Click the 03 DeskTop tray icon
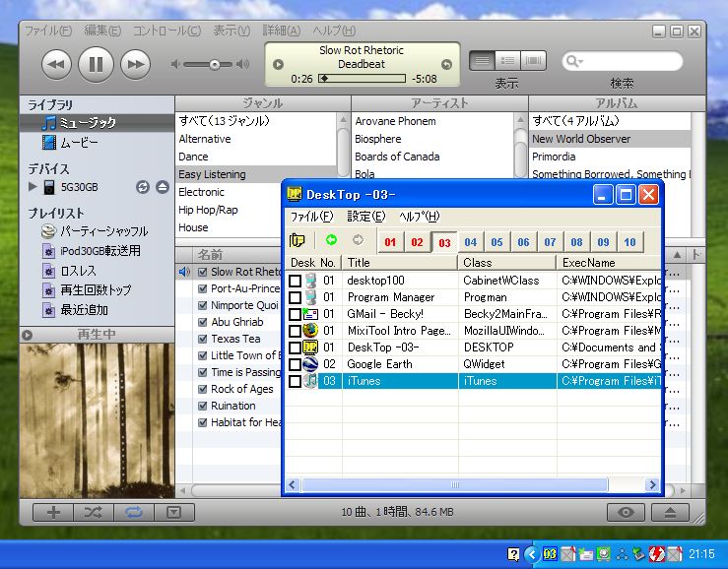728x569 pixels. click(550, 553)
